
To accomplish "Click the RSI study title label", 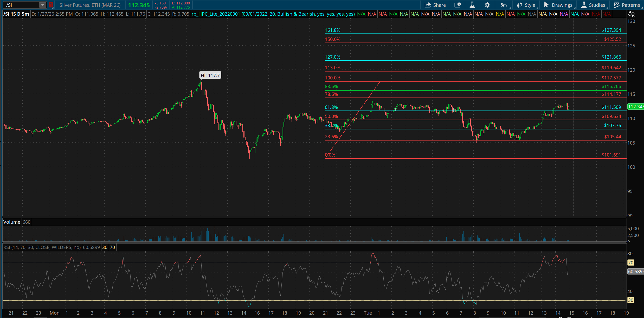I will (42, 247).
